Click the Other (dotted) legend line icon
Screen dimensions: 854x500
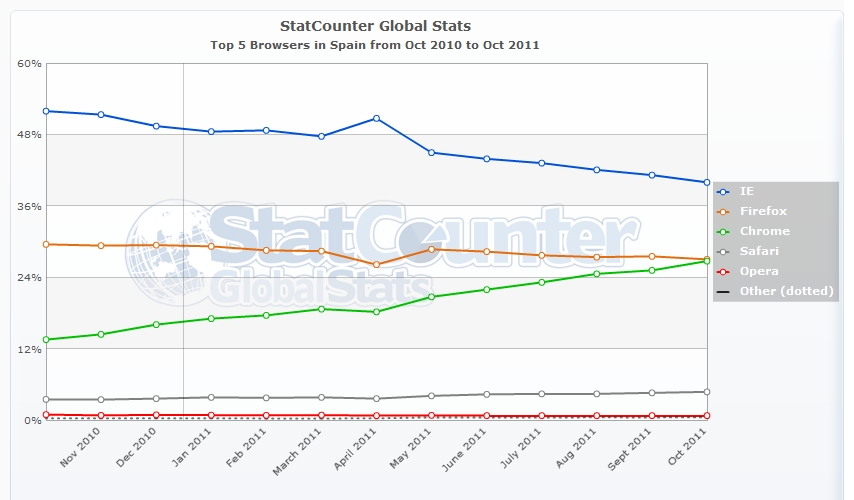click(723, 292)
